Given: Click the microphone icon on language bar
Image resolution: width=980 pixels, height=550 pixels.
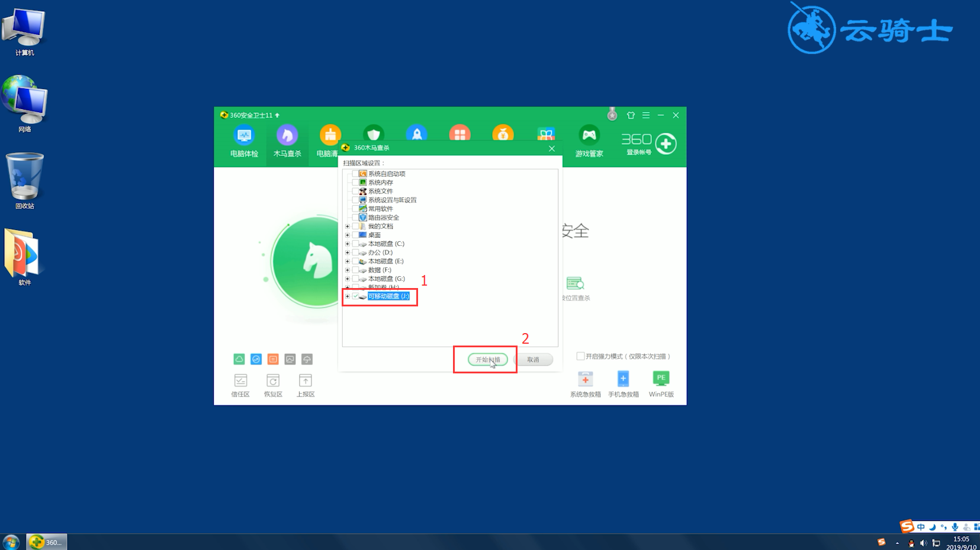Looking at the screenshot, I should point(955,527).
